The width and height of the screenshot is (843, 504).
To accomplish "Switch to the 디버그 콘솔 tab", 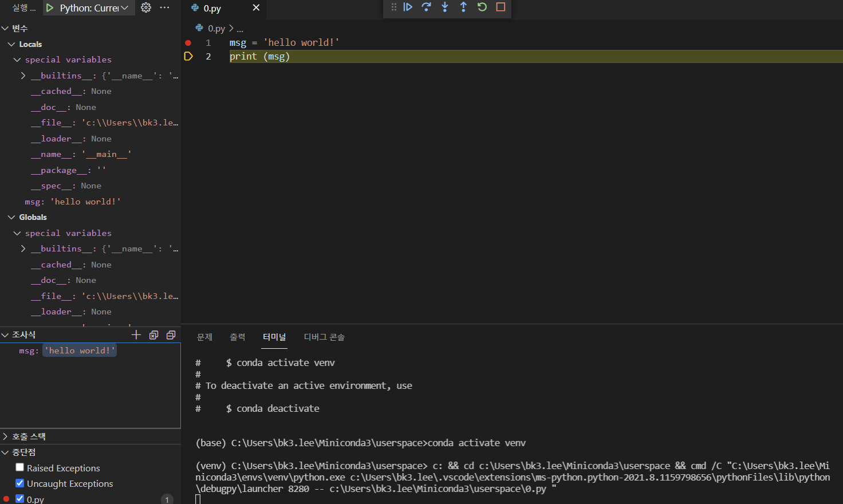I will click(324, 337).
